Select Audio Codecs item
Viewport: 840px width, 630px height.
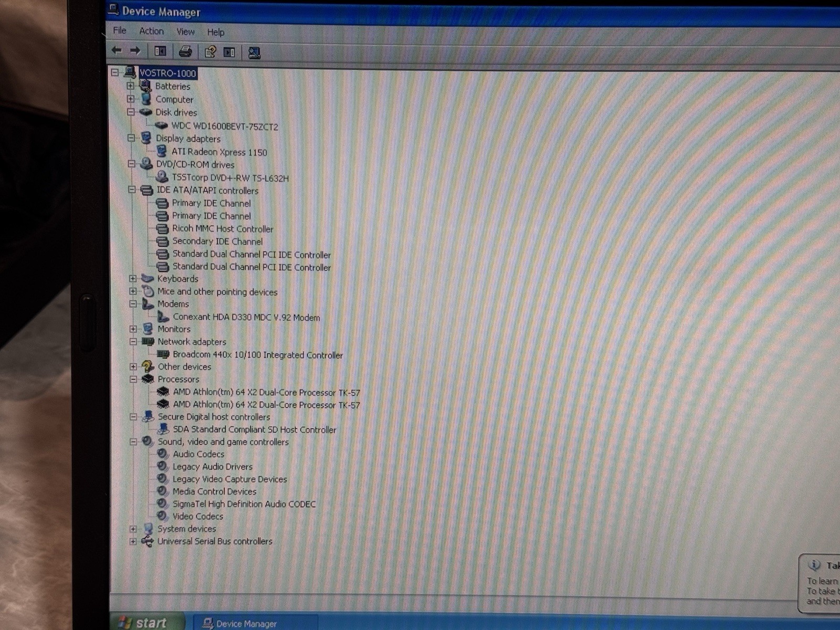(x=198, y=454)
